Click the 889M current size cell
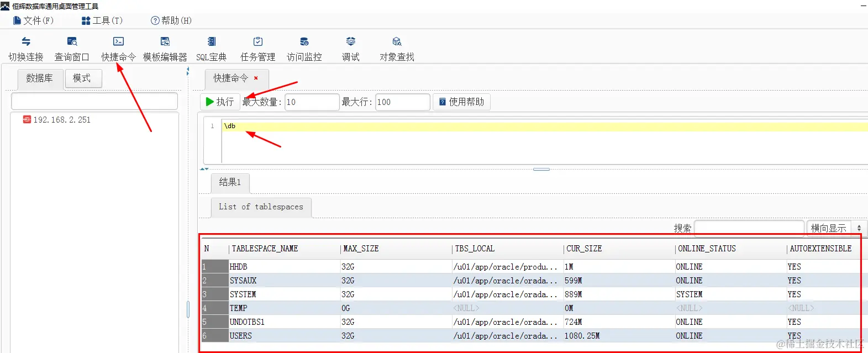This screenshot has height=353, width=868. click(x=619, y=294)
